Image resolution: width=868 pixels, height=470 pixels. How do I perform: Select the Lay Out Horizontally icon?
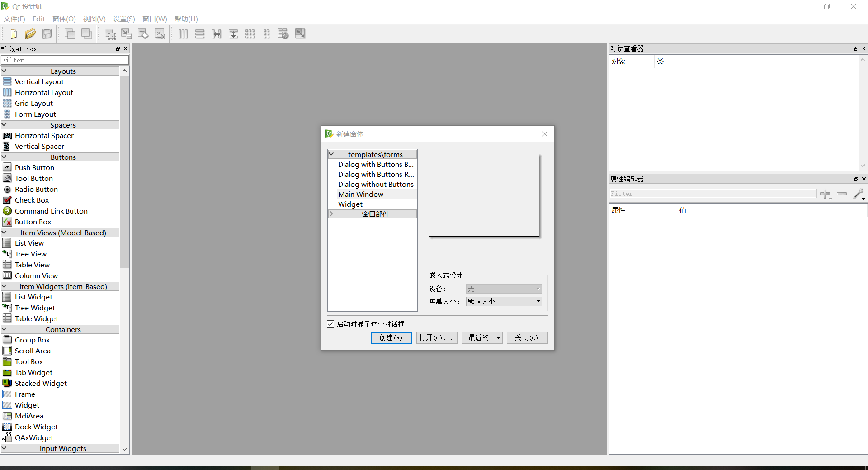pyautogui.click(x=183, y=33)
